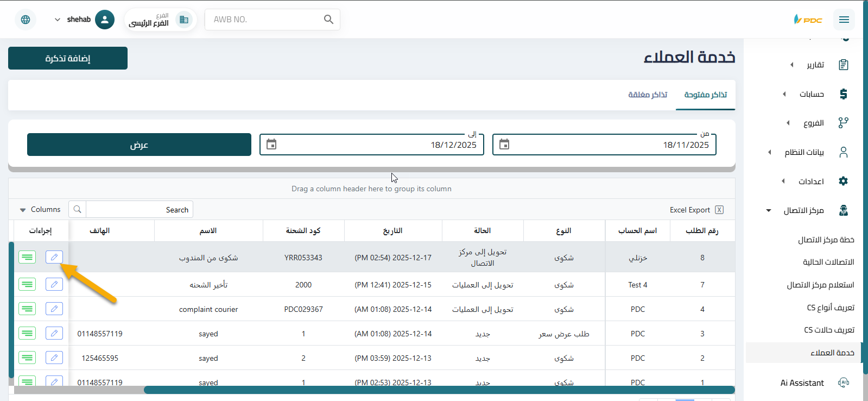Click the edit pencil icon for ticket 4
Screen dimensions: 868x401
(x=54, y=309)
